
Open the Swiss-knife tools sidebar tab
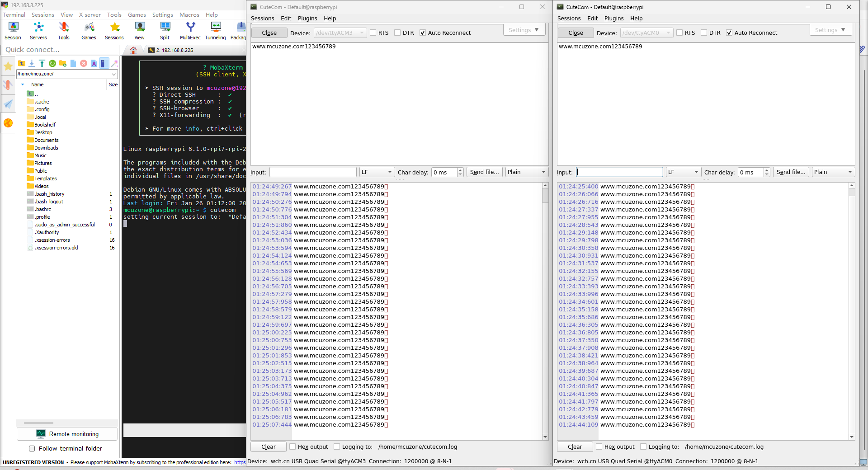[x=8, y=85]
